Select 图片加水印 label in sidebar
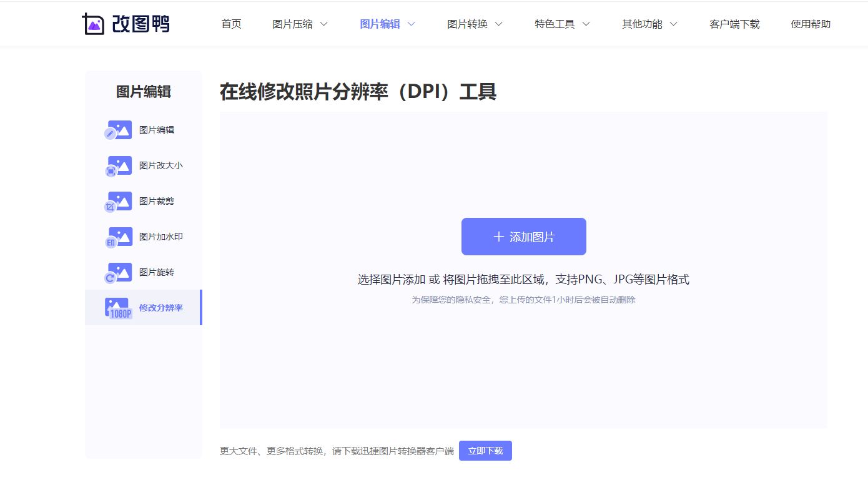Image resolution: width=868 pixels, height=485 pixels. pos(161,237)
